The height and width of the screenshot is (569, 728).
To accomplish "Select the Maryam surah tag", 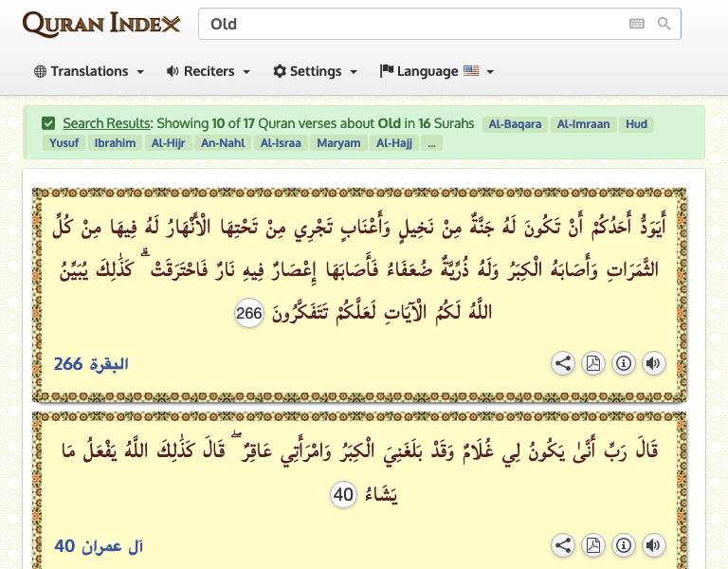I will pos(338,142).
